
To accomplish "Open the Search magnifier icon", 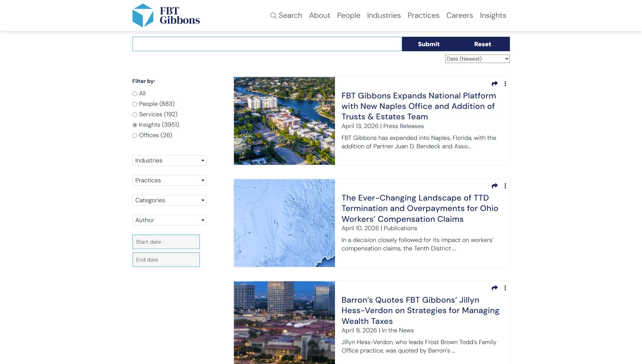I will [x=273, y=16].
